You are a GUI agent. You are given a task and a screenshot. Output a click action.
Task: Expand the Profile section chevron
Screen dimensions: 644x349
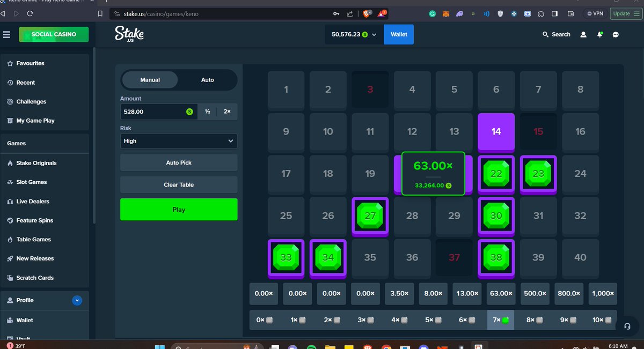[77, 300]
